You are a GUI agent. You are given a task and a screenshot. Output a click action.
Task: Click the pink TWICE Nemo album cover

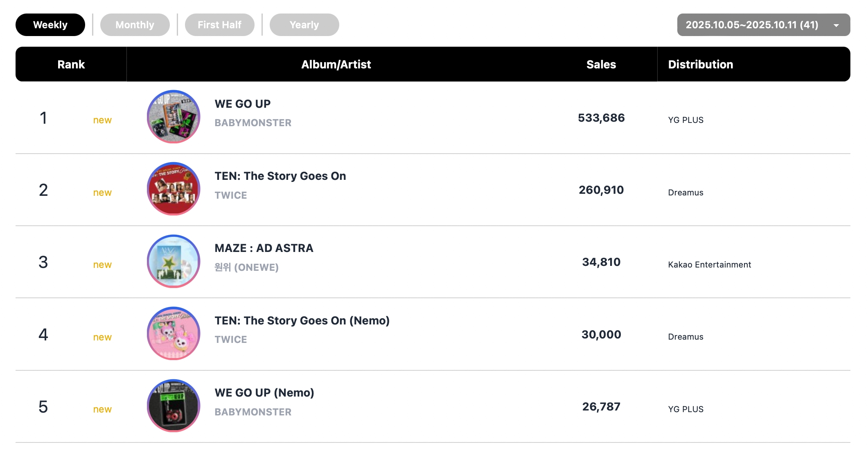point(174,333)
